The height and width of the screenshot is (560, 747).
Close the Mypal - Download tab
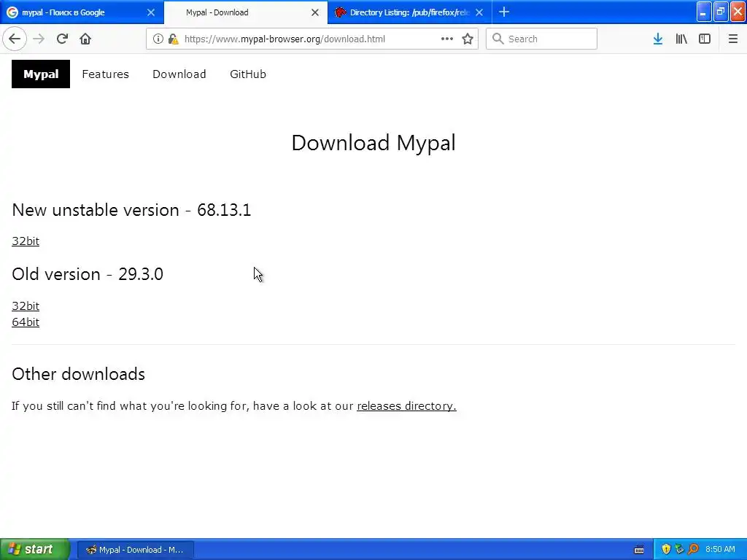coord(315,12)
